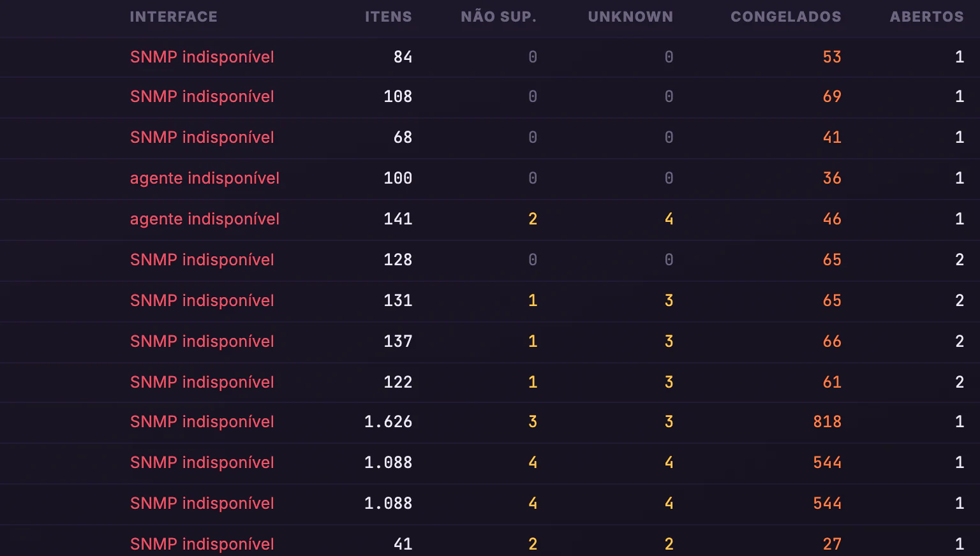
Task: Click the NÃO SUP. column header
Action: coord(498,17)
